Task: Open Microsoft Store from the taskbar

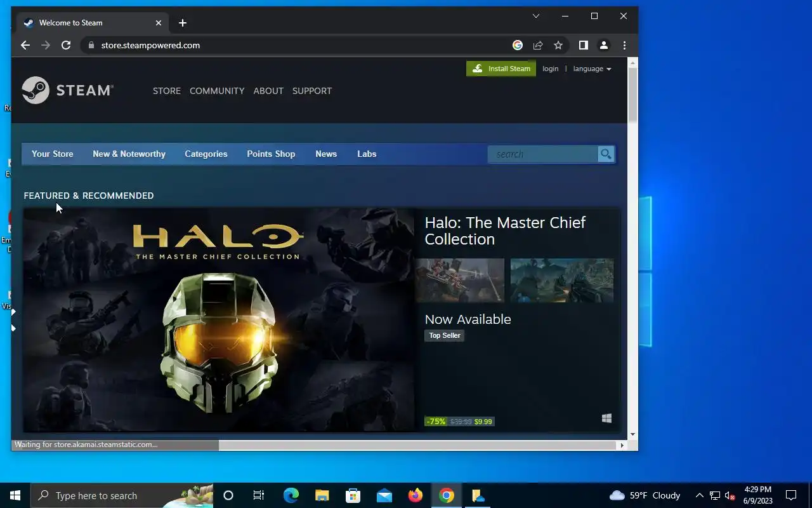Action: click(353, 495)
